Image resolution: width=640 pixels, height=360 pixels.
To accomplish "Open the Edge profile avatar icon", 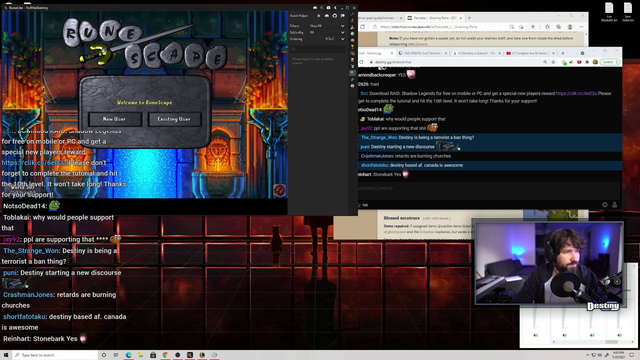I will [570, 27].
